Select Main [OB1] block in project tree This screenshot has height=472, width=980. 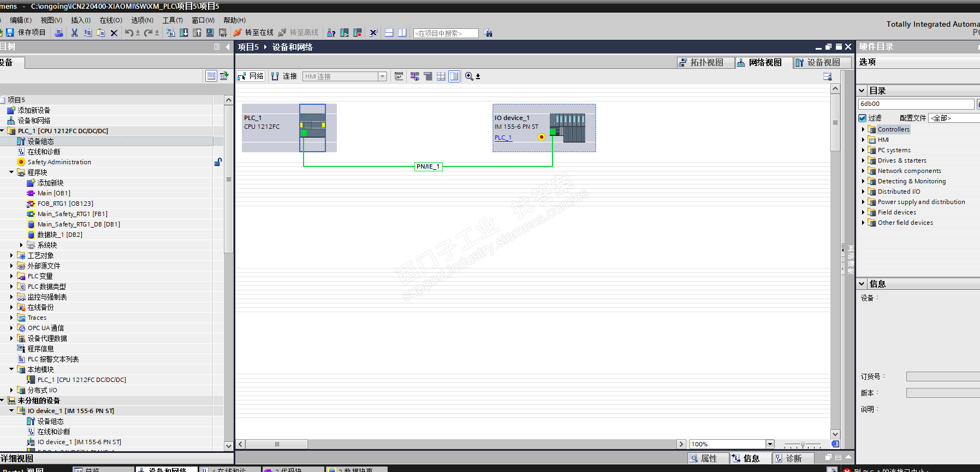tap(54, 193)
